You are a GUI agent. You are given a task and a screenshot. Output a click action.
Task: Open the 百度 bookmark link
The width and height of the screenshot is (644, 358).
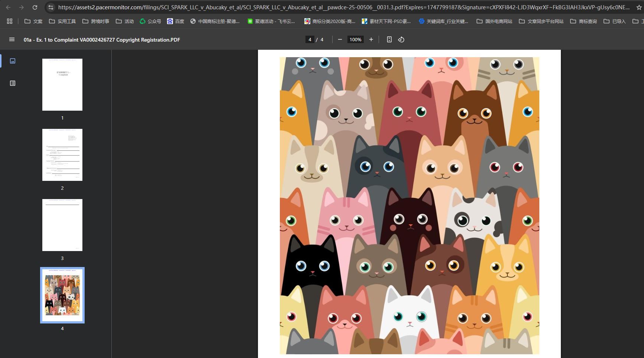pos(176,22)
